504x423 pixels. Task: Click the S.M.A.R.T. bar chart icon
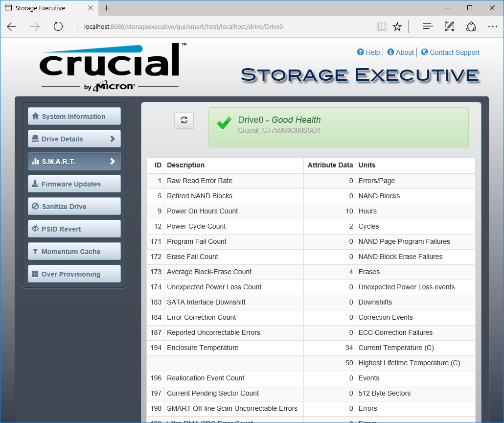[35, 161]
